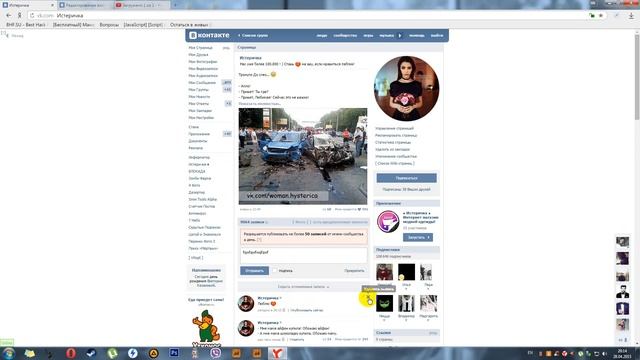Click the delete X on Люблю post
This screenshot has width=640, height=360.
[367, 297]
